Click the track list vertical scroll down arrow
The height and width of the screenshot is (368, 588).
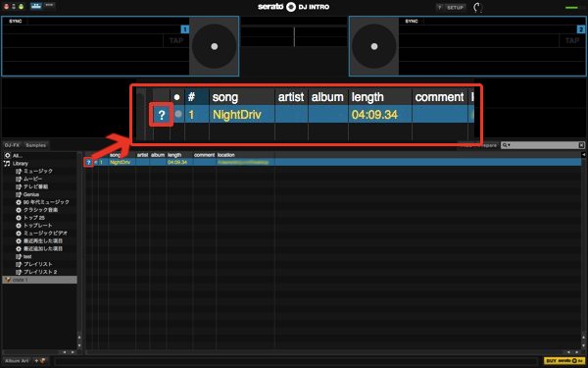tap(584, 344)
